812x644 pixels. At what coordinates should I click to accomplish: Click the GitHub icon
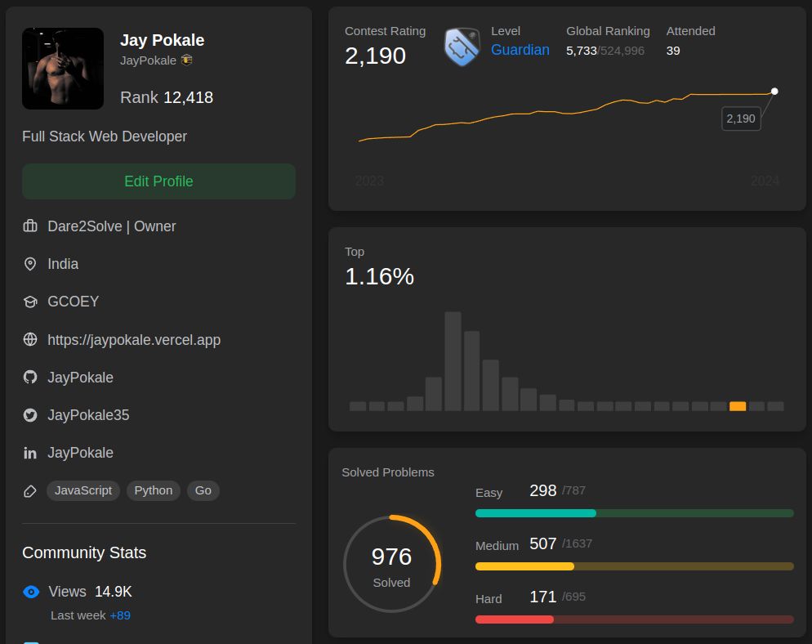(30, 378)
